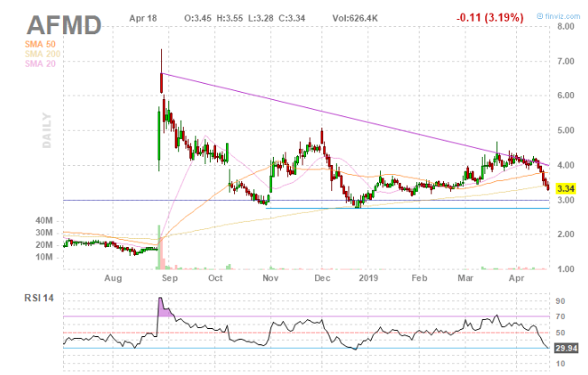Click the 29.94 RSI value tag
Screen dimensions: 588x375
(566, 348)
